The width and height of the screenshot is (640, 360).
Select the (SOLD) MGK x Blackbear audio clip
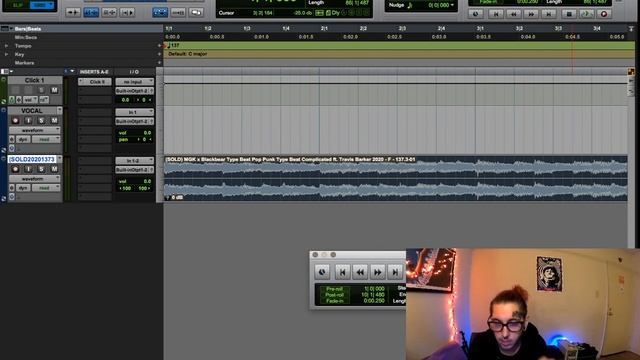click(396, 178)
